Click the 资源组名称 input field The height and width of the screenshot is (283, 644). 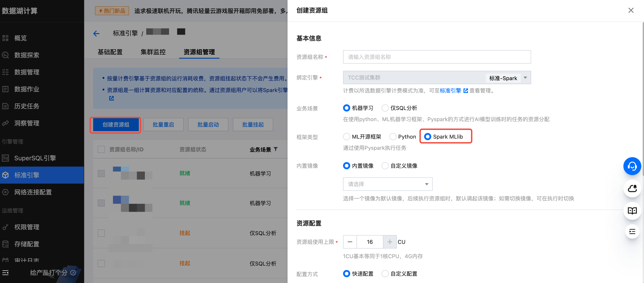(436, 57)
